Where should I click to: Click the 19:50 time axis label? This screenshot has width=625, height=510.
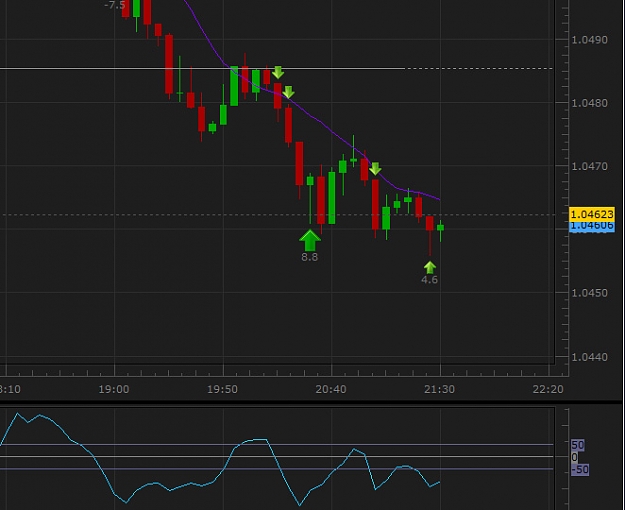pyautogui.click(x=222, y=389)
